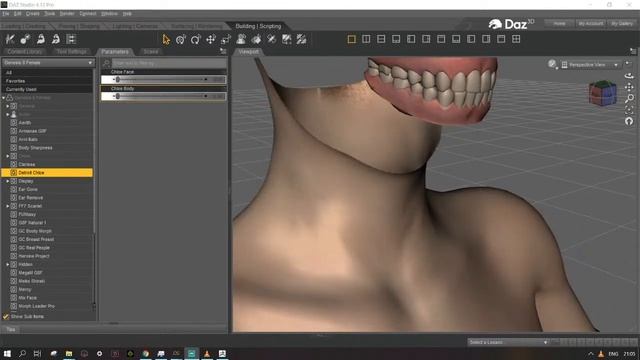This screenshot has width=640, height=360.
Task: Open the Window menu
Action: point(109,13)
